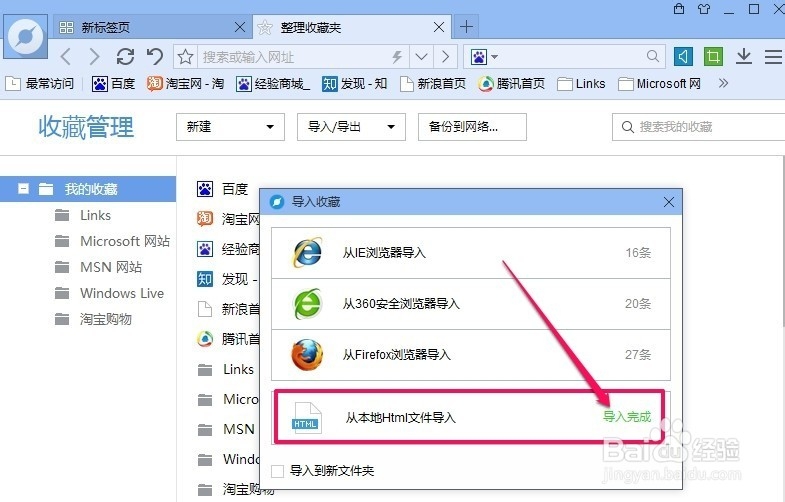
Task: Choose 从Firefox浏览器导入 option
Action: [x=471, y=355]
